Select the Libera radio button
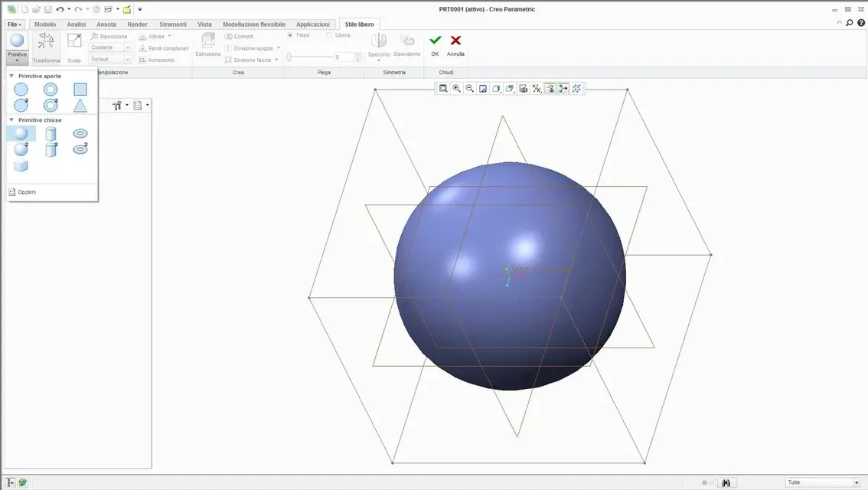 click(329, 35)
